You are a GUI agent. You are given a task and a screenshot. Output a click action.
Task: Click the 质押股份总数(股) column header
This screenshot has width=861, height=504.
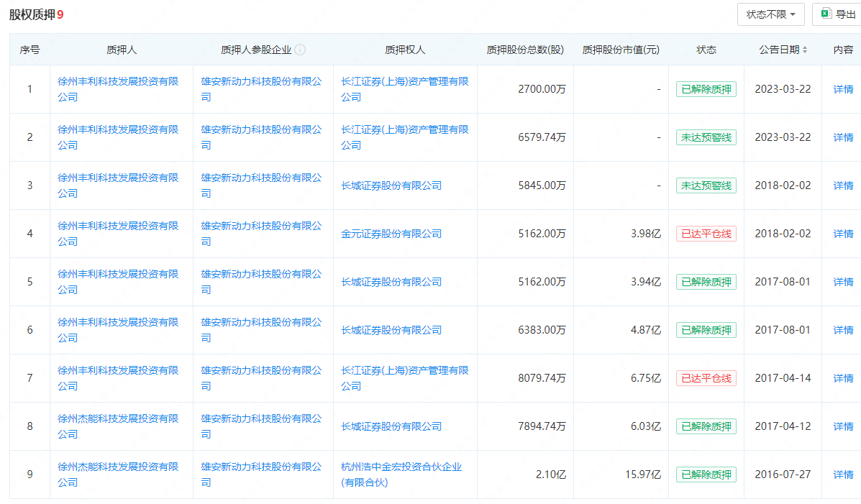[525, 50]
